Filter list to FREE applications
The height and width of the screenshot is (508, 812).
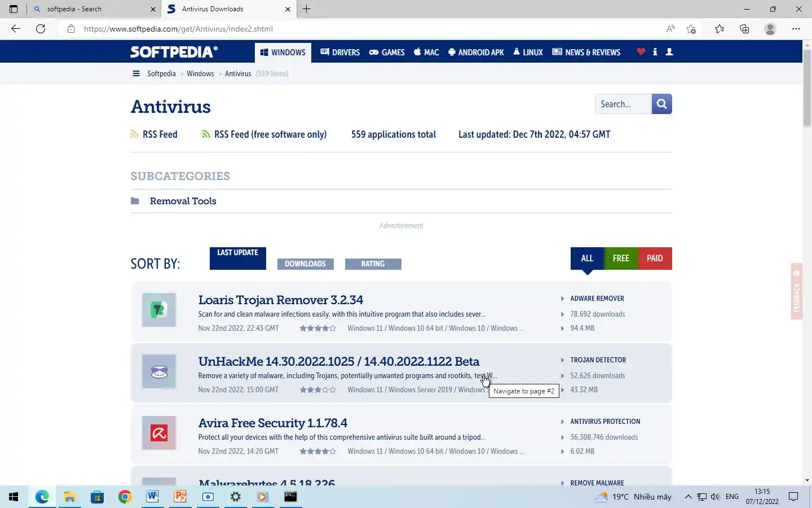[621, 258]
